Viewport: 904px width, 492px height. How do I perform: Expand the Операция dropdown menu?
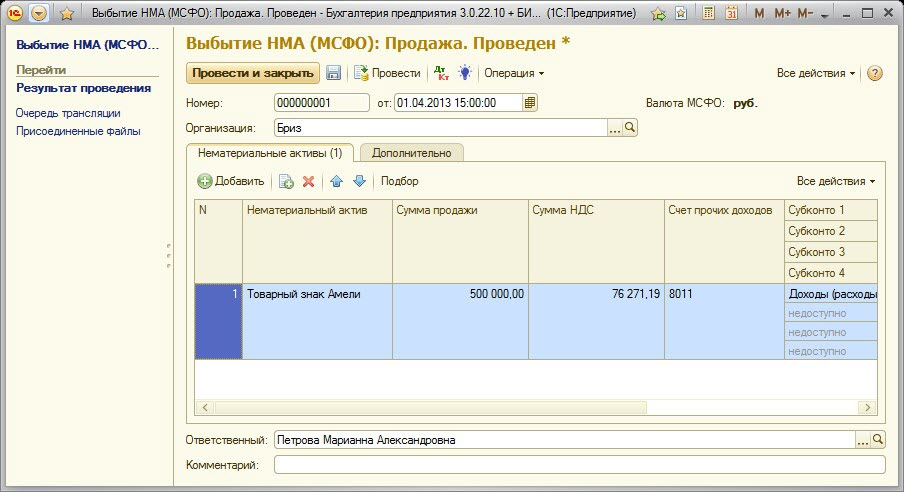pos(514,73)
